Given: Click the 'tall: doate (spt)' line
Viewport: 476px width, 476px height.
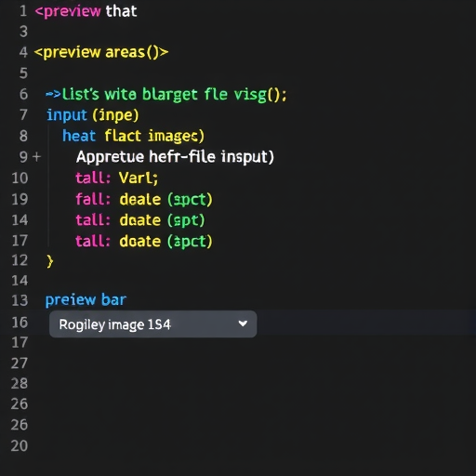Looking at the screenshot, I should coord(140,220).
